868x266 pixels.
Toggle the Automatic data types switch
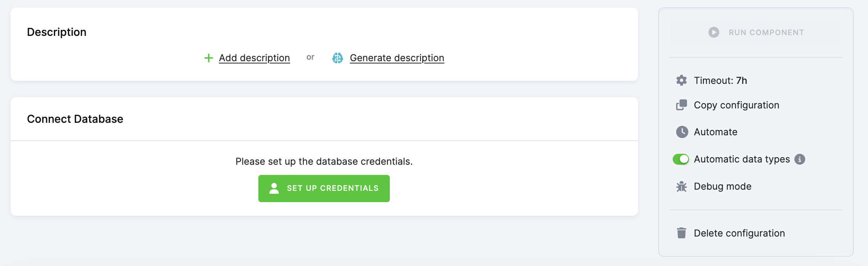pyautogui.click(x=681, y=159)
